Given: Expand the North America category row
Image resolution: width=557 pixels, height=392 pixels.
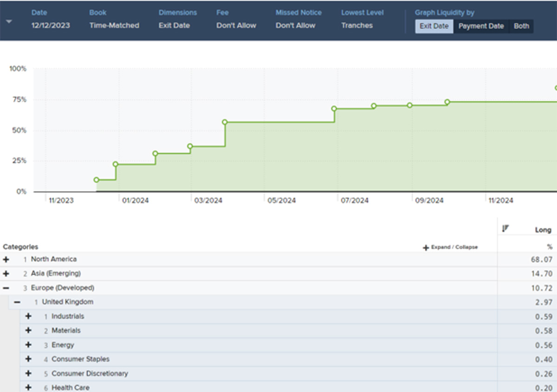Looking at the screenshot, I should (6, 259).
